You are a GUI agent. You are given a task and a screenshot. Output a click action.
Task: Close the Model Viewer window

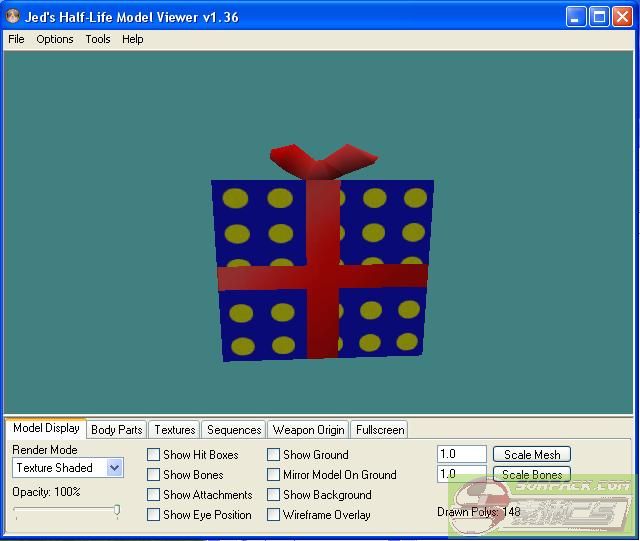coord(621,16)
